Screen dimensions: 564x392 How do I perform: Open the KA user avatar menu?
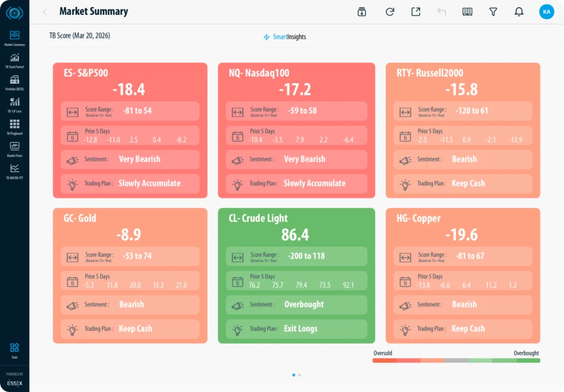pos(546,12)
